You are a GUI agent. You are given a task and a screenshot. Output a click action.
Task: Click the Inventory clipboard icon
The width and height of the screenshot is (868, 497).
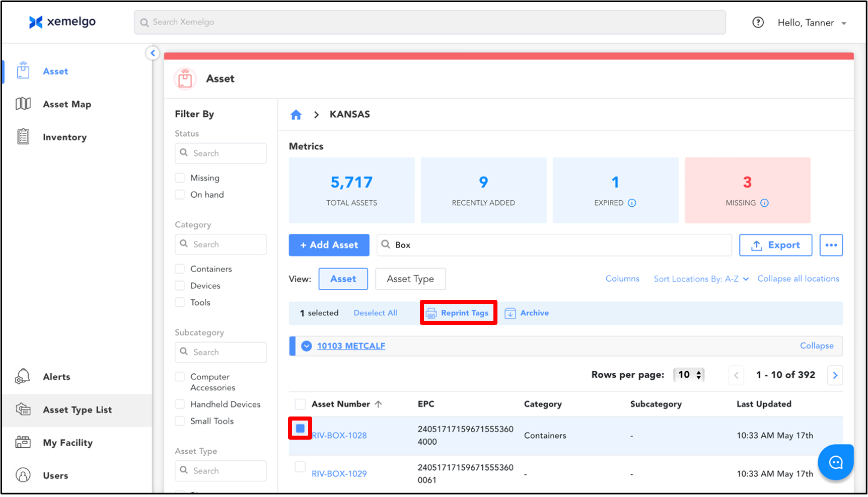(x=23, y=137)
